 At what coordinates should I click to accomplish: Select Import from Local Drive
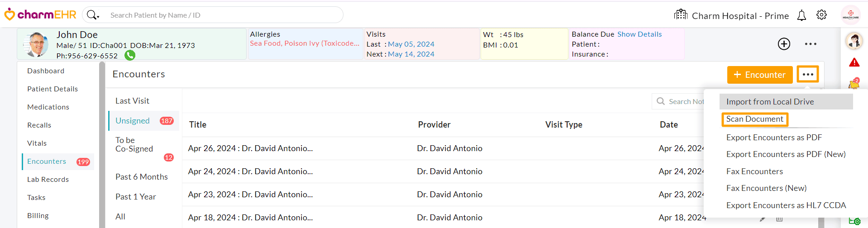(x=770, y=102)
